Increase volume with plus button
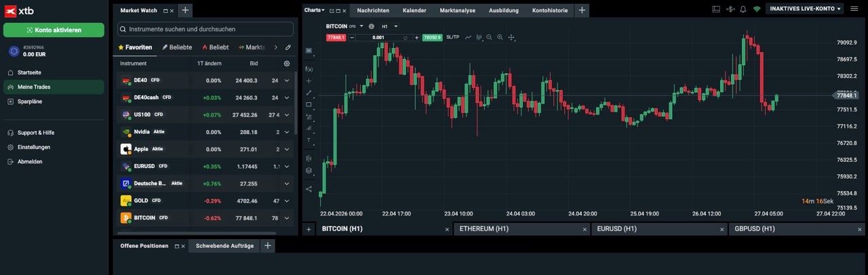This screenshot has width=868, height=275. 416,37
